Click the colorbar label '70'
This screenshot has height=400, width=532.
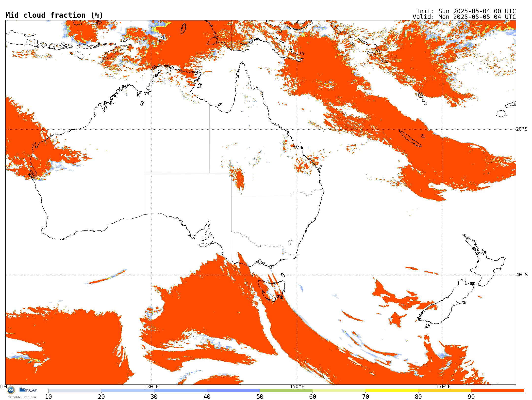tap(366, 397)
